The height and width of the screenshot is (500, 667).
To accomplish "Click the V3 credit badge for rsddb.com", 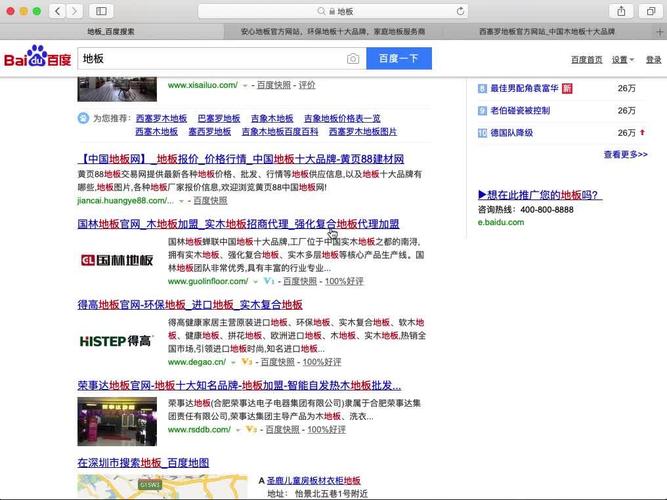I will point(251,429).
